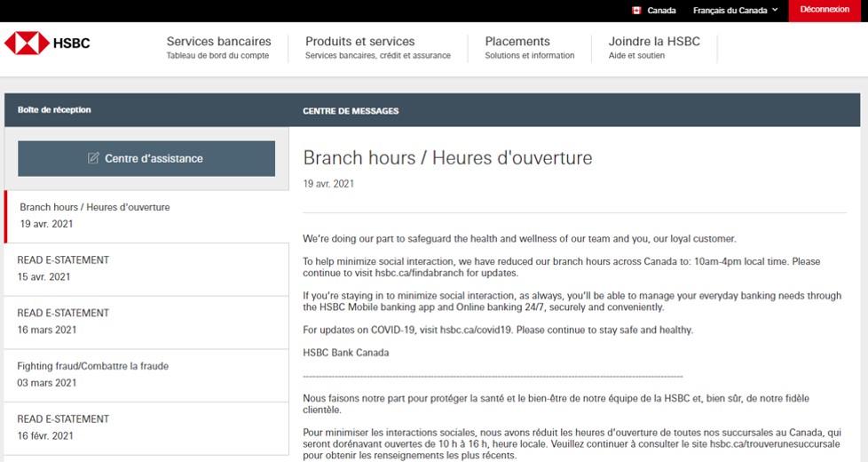Open READ E-STATEMENT message from 16 mars 2021
The image size is (868, 462).
(146, 323)
